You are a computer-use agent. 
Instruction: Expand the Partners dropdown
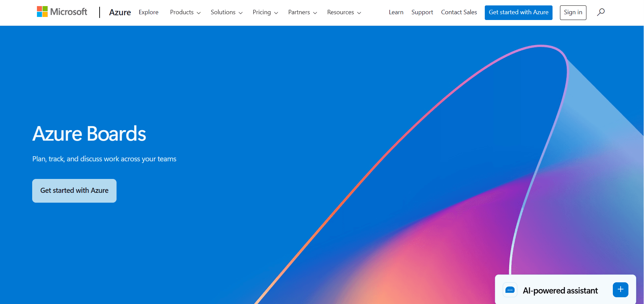[x=303, y=12]
